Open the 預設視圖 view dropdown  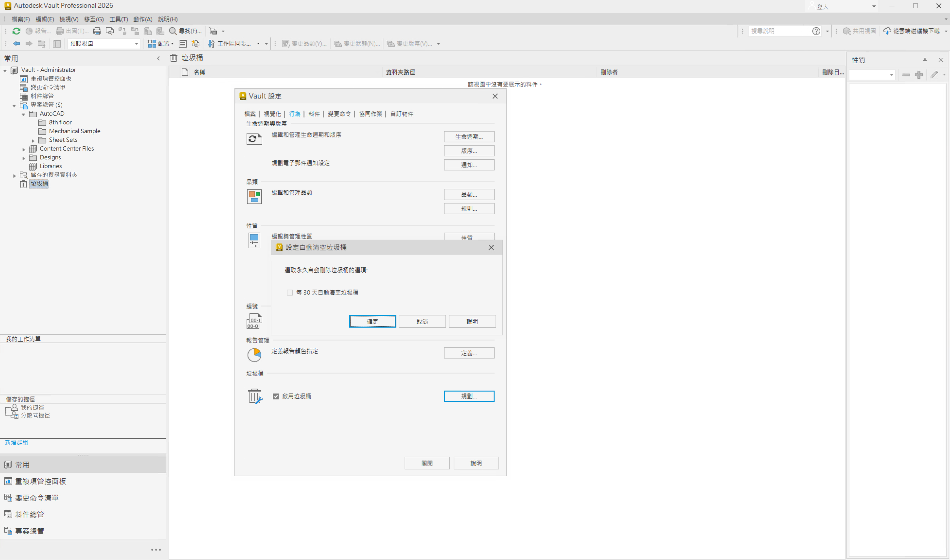click(136, 44)
